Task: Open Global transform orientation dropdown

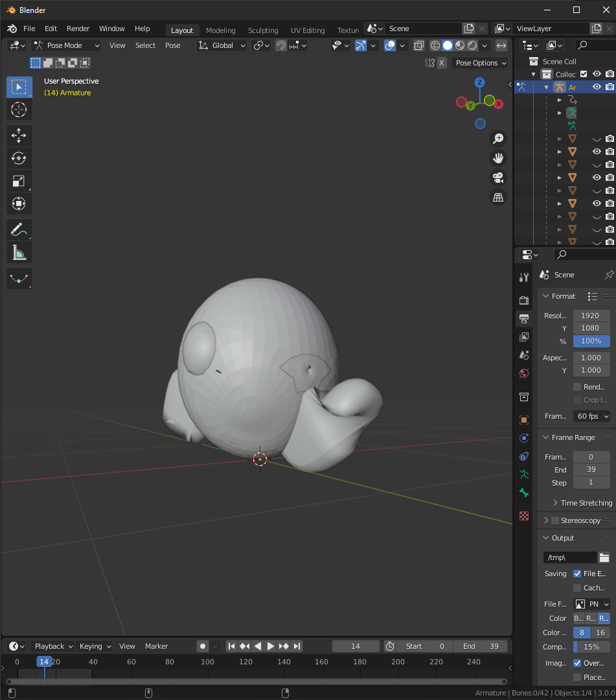Action: click(222, 45)
